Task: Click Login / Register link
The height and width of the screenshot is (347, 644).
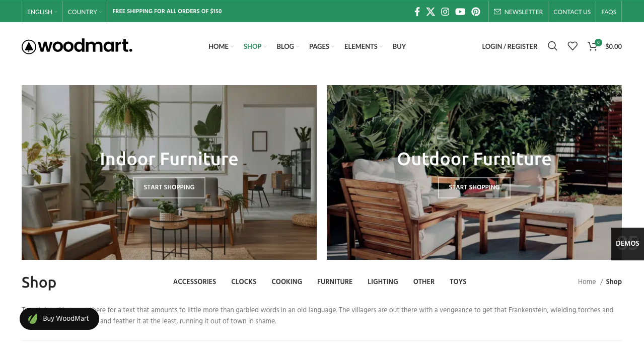Action: point(510,46)
